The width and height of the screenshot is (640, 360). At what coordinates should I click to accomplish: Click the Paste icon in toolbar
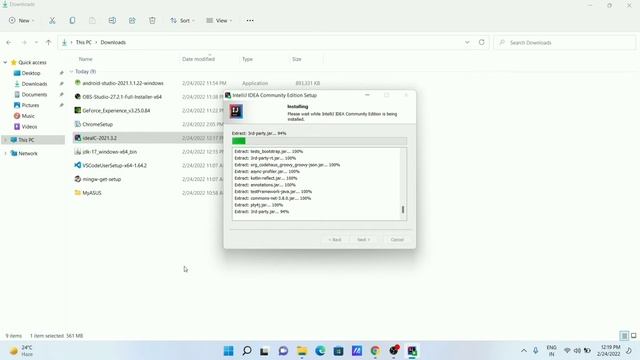point(92,20)
